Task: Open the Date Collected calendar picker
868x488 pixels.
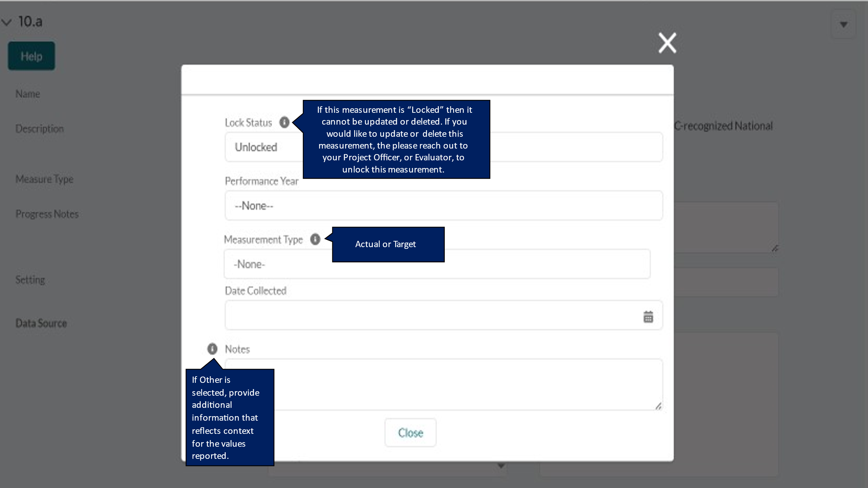Action: click(x=648, y=317)
